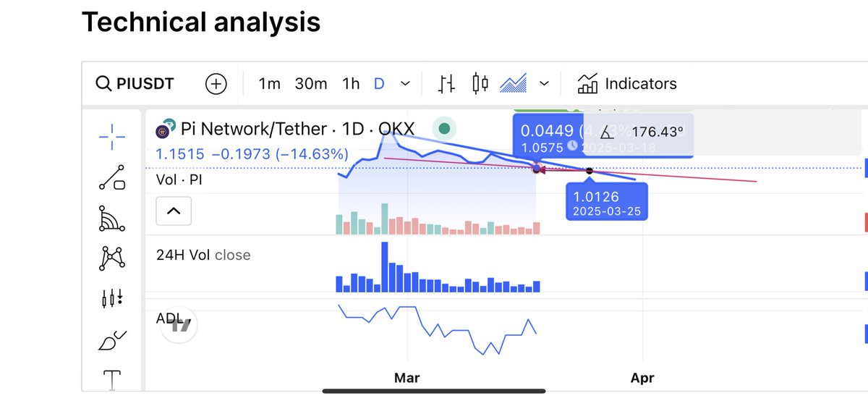
Task: Select the D daily timeframe
Action: pos(379,84)
